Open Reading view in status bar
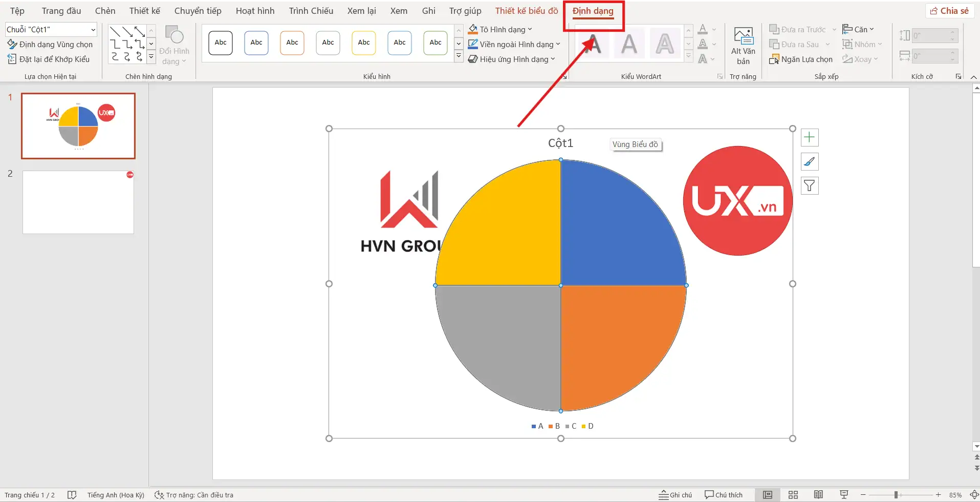 click(x=819, y=495)
